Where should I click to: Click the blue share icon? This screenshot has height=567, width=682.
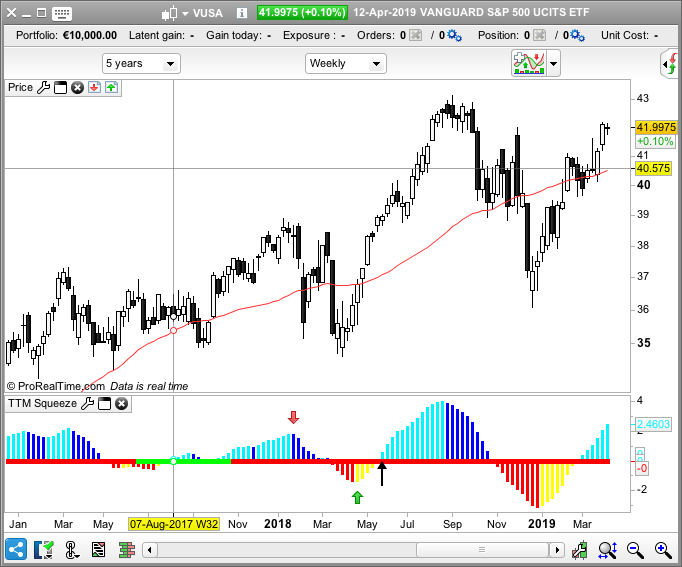point(16,549)
